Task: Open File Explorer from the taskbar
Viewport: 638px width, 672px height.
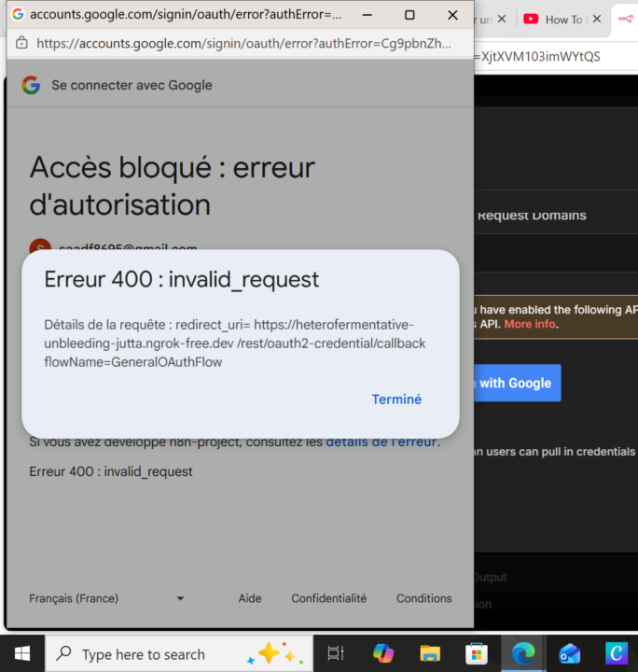Action: [x=430, y=653]
